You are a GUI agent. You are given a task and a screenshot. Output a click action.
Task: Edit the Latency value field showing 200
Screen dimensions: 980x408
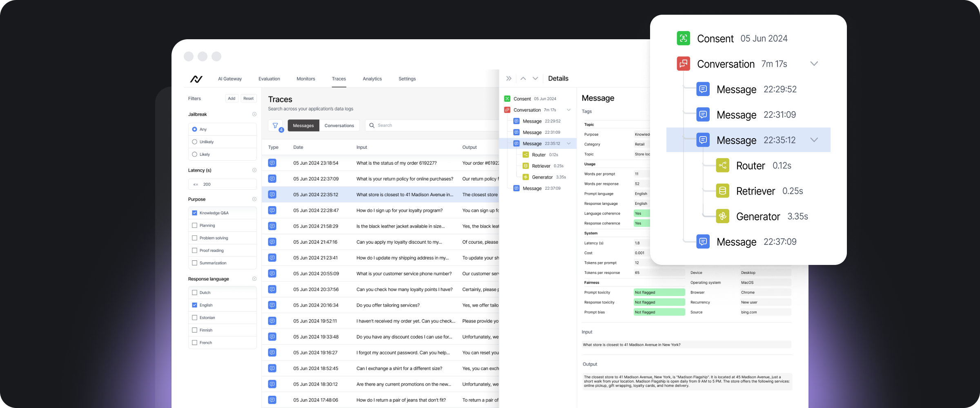point(223,184)
